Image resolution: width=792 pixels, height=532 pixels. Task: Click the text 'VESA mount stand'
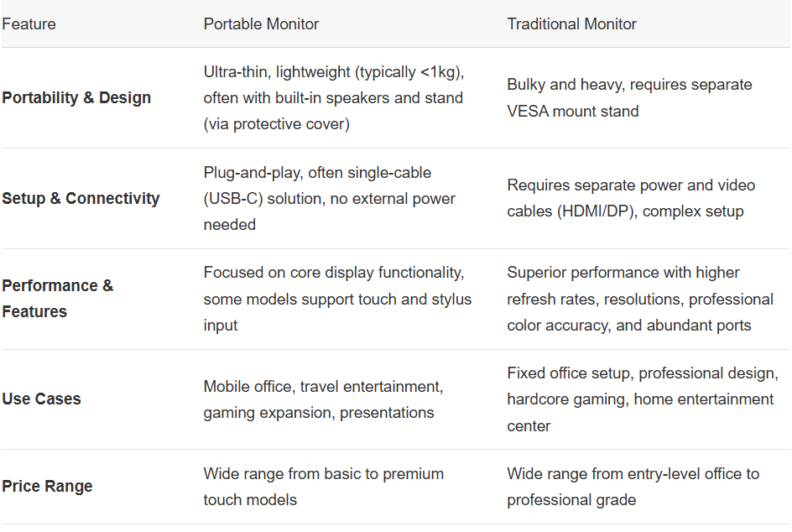point(572,112)
